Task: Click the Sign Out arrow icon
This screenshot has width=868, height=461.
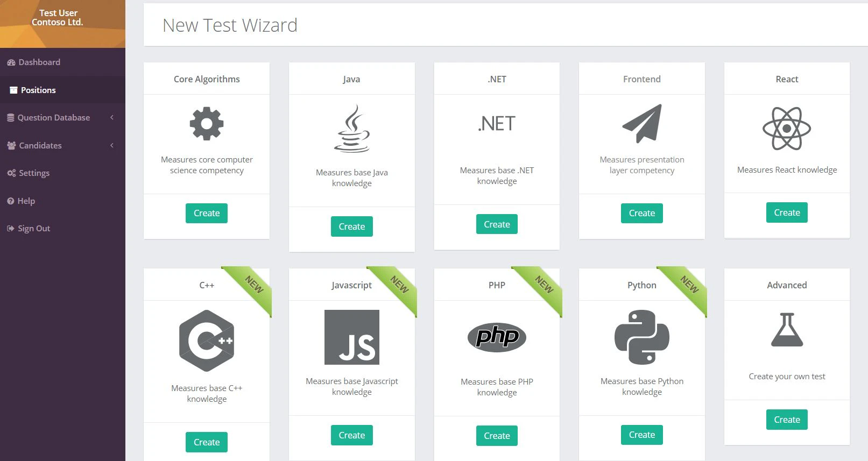Action: pyautogui.click(x=10, y=229)
